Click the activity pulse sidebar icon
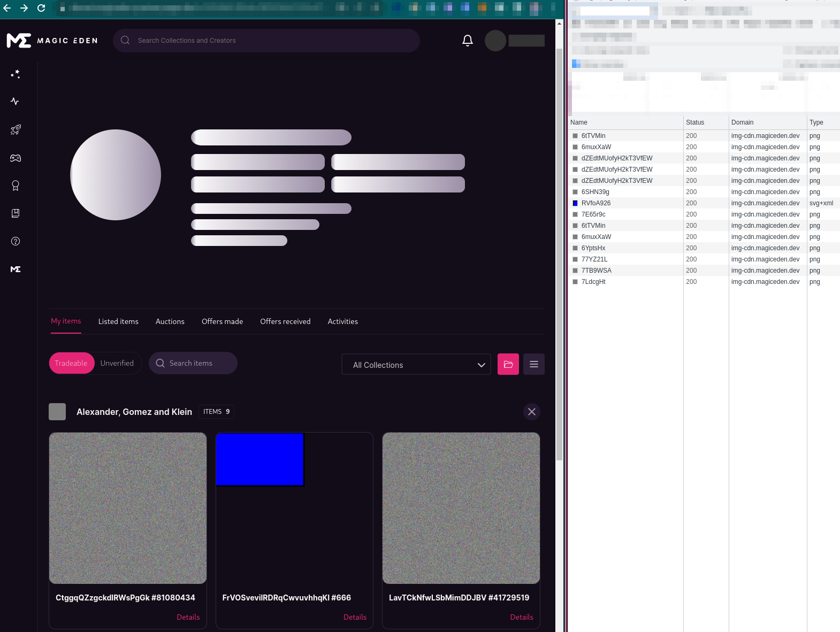 15,102
